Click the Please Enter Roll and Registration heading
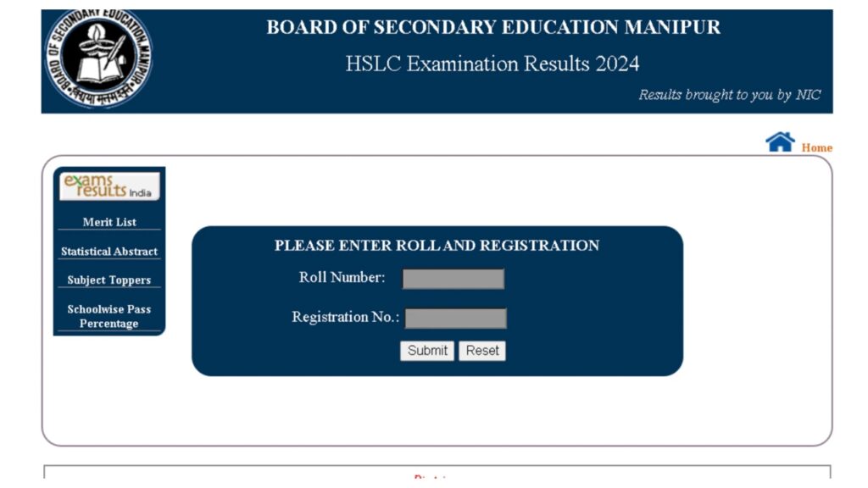This screenshot has height=488, width=868. (436, 246)
